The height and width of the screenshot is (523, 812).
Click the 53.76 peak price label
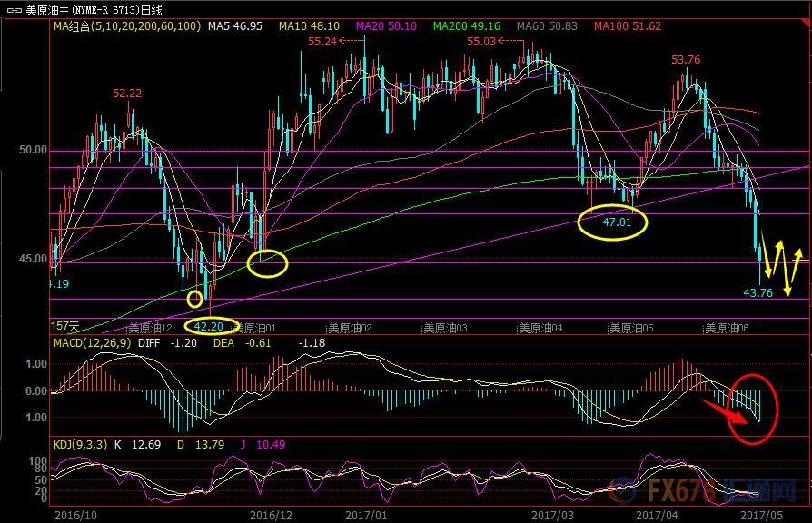(686, 60)
